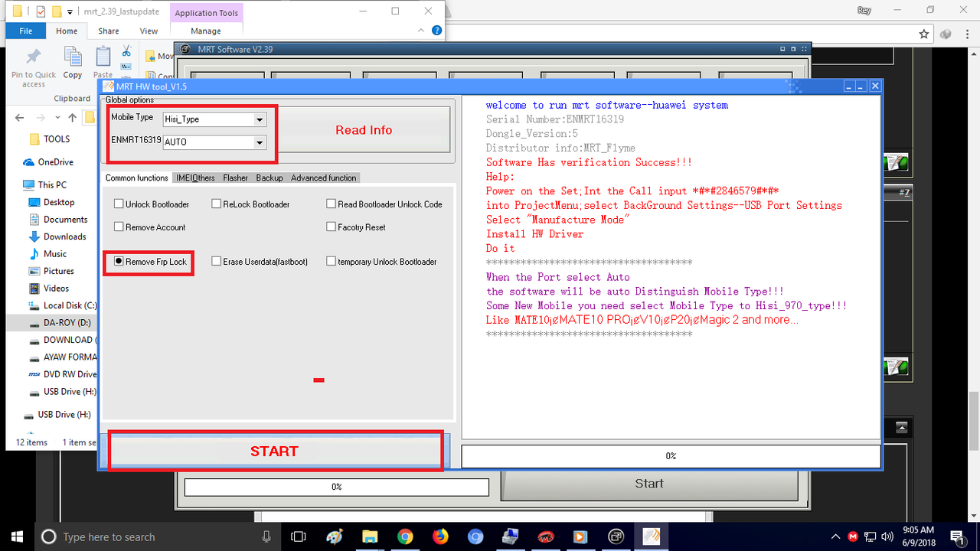Screen dimensions: 980x551
Task: Toggle the Remove Frp Lock option
Action: point(119,262)
